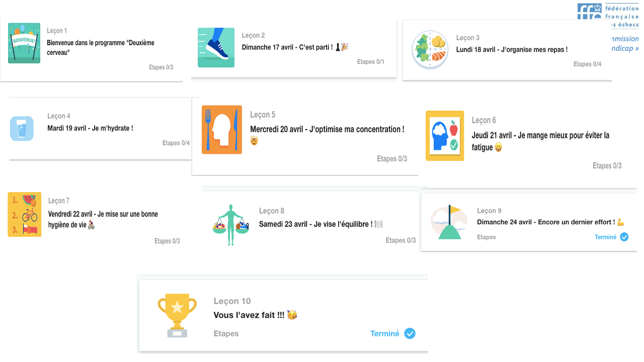Open lesson 'Mercredi 20 avril - J'optimise ma concentration'
The height and width of the screenshot is (362, 644).
[327, 130]
